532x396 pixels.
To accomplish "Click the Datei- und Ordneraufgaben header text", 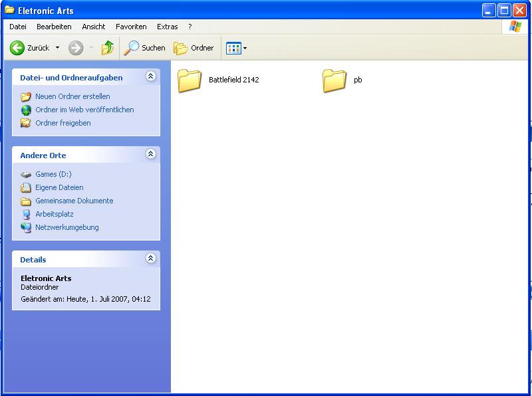I will 71,78.
